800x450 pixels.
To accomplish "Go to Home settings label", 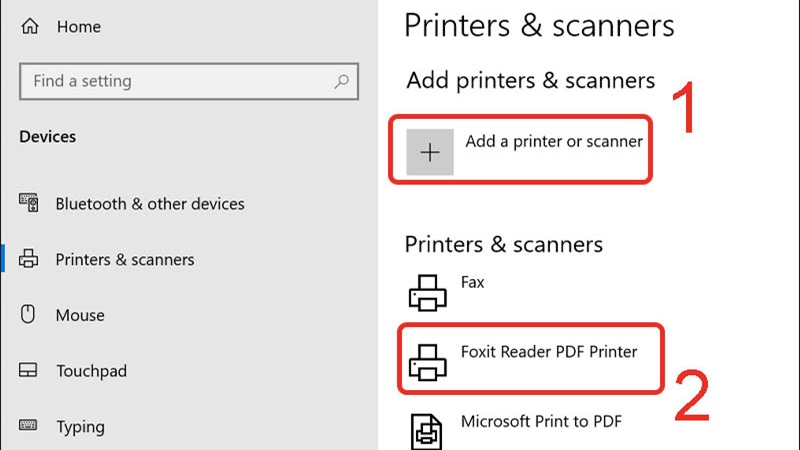I will click(x=79, y=27).
